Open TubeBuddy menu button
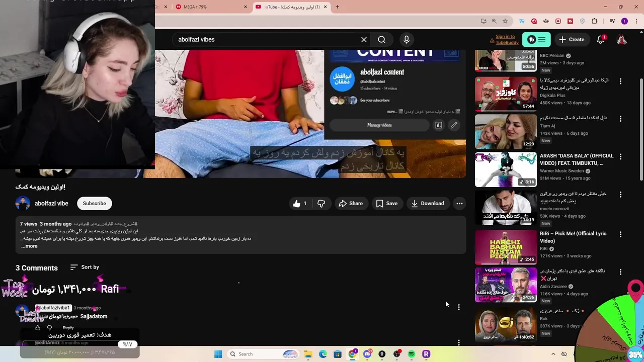This screenshot has width=644, height=362. coord(536,40)
